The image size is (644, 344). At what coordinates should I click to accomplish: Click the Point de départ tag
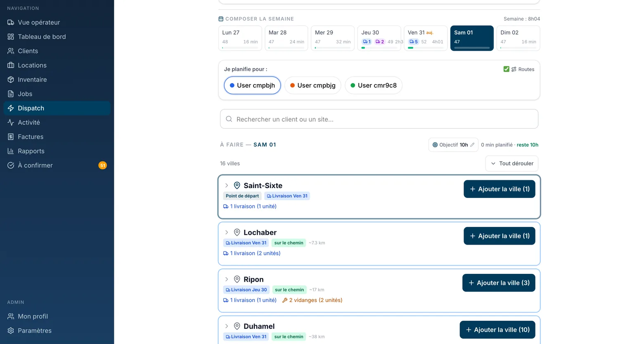pyautogui.click(x=242, y=196)
